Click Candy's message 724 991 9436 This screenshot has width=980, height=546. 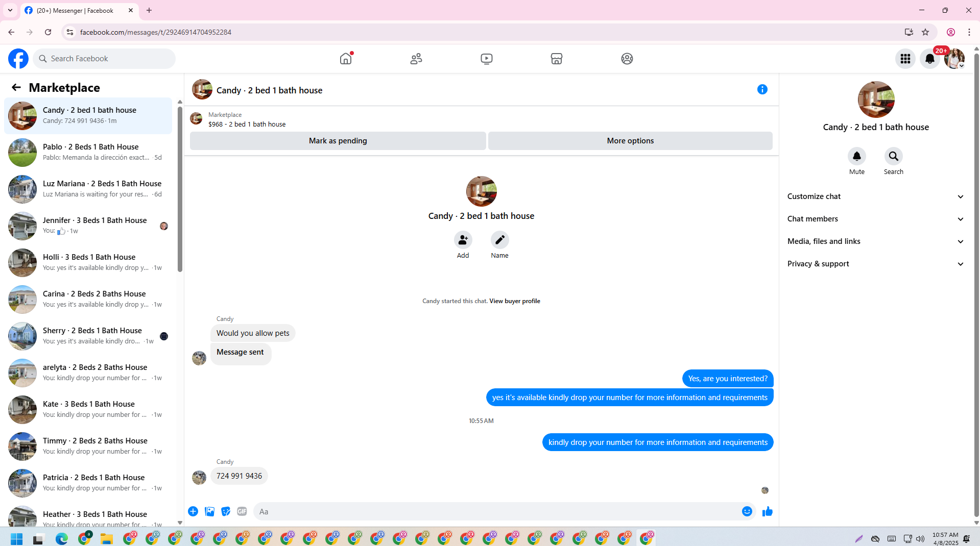click(239, 476)
